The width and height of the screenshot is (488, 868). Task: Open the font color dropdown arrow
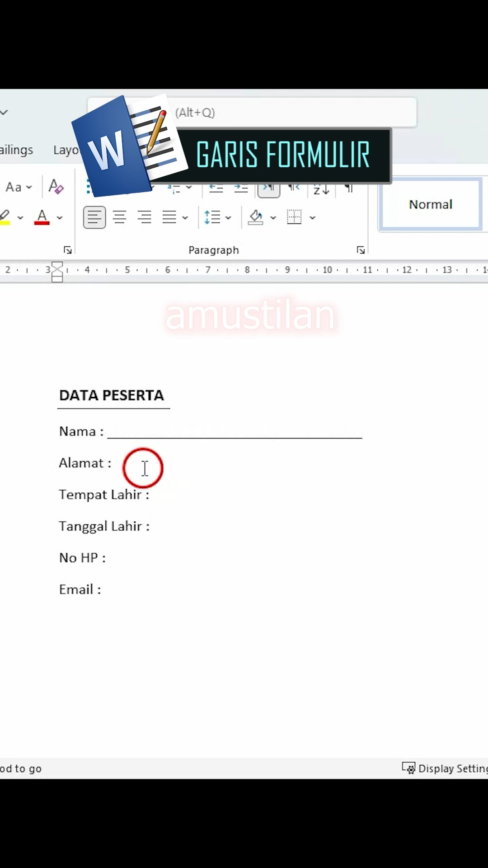pyautogui.click(x=59, y=217)
